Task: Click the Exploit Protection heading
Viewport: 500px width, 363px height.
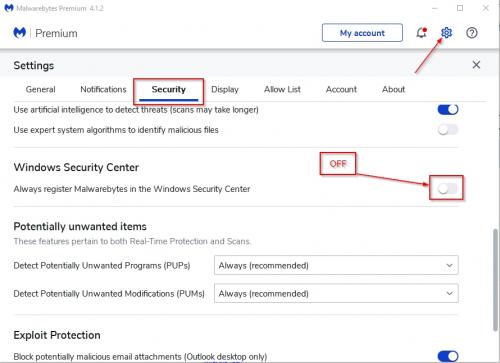Action: [x=57, y=335]
